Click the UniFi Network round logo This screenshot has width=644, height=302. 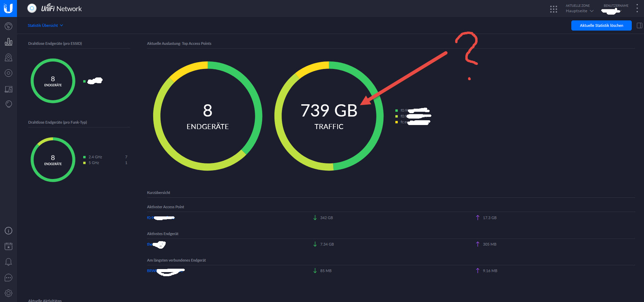click(x=32, y=8)
